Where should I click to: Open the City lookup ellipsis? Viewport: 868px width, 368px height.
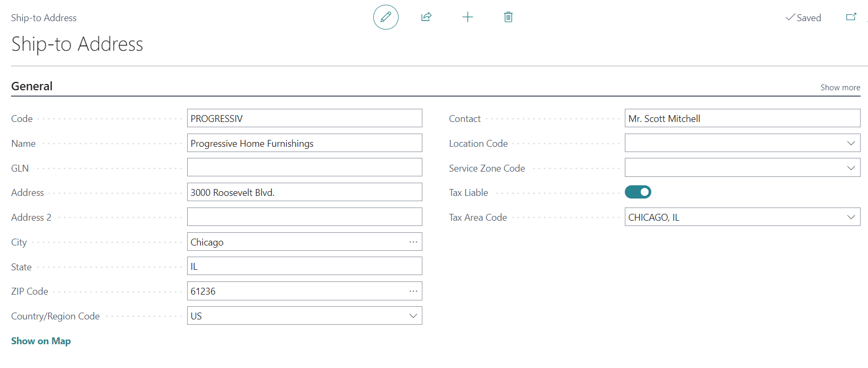(x=413, y=242)
